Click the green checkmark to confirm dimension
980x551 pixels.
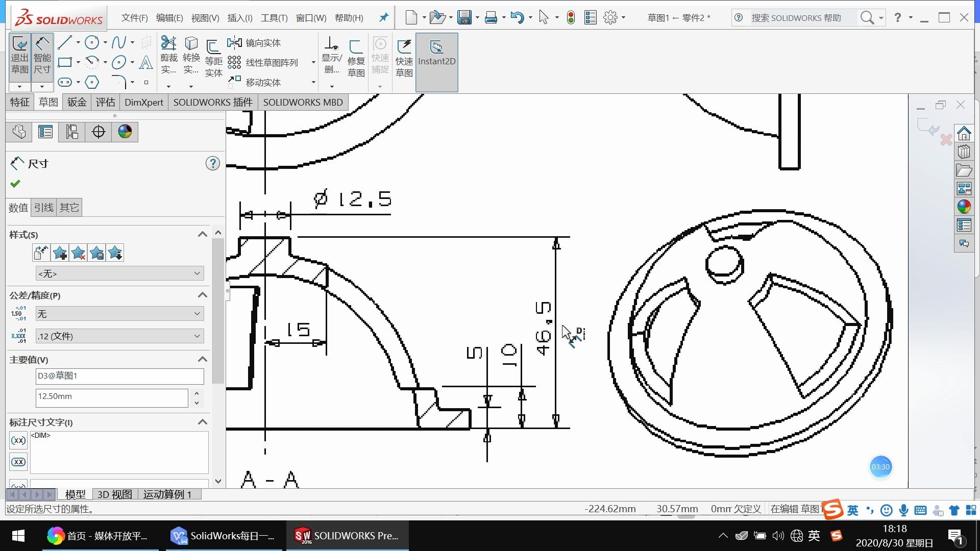click(x=15, y=184)
